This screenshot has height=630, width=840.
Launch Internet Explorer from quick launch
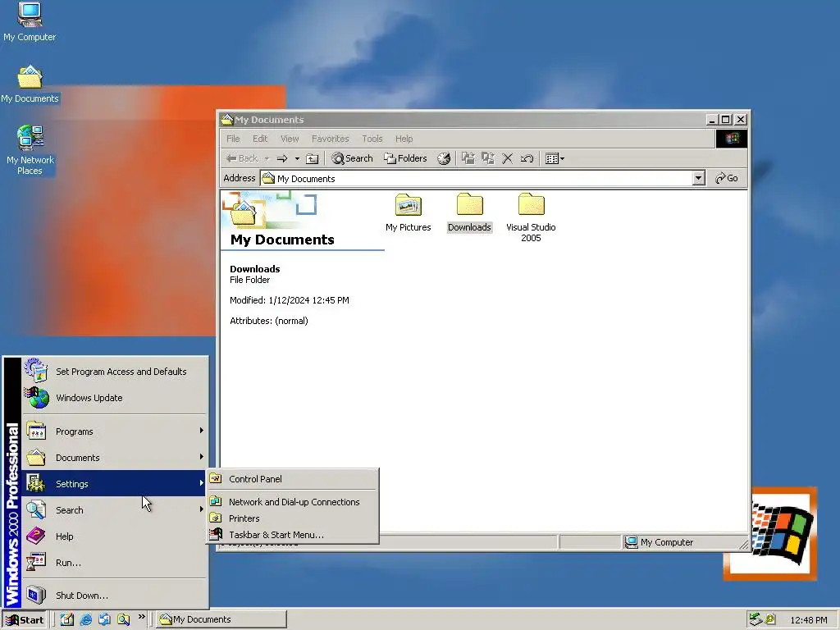[x=85, y=619]
